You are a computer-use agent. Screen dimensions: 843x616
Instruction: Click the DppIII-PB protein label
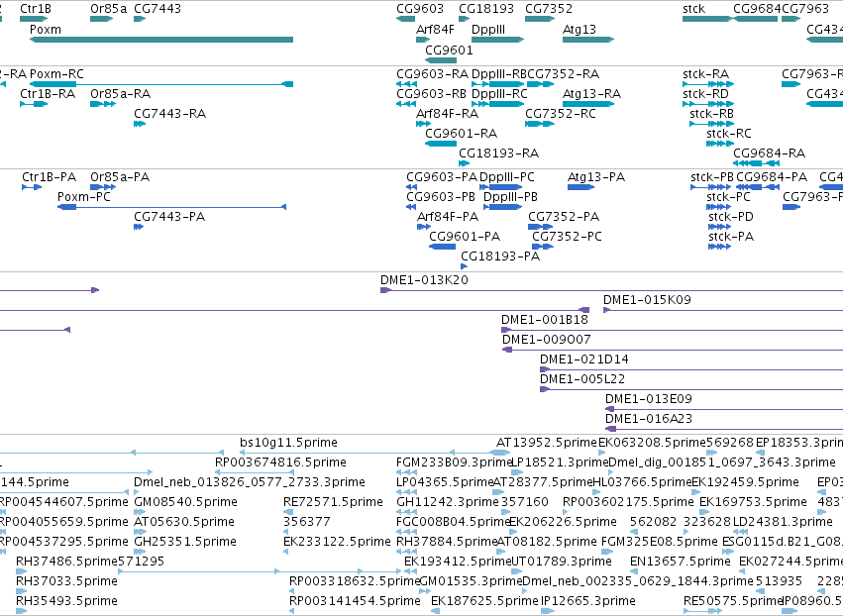coord(510,197)
